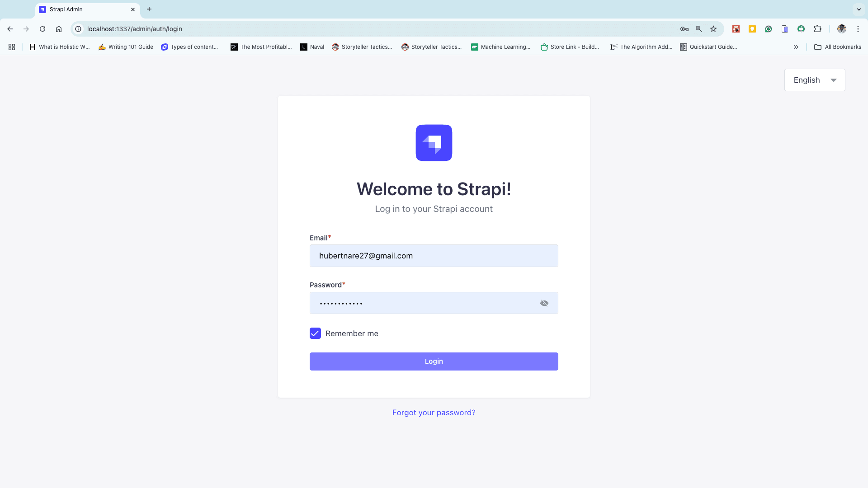Open the browser home page
The height and width of the screenshot is (488, 868).
coord(59,29)
